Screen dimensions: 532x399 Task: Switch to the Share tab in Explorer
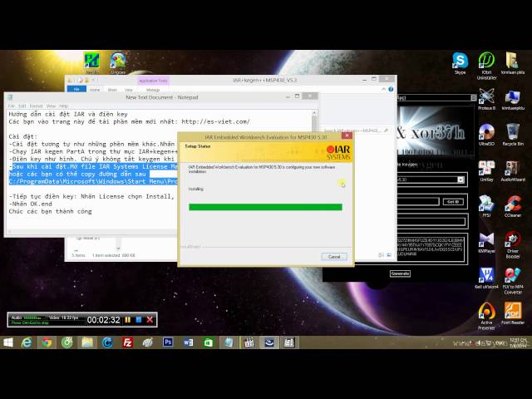pyautogui.click(x=112, y=90)
